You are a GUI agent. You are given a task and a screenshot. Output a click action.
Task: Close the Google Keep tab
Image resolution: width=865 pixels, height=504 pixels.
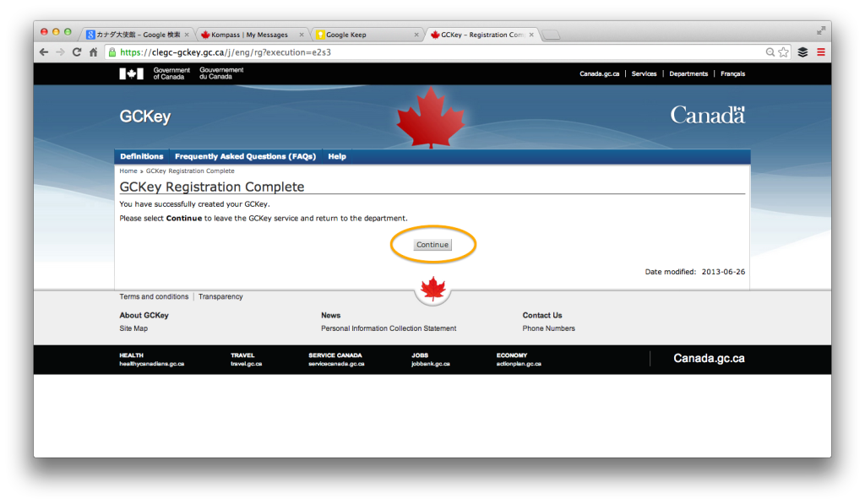[416, 35]
